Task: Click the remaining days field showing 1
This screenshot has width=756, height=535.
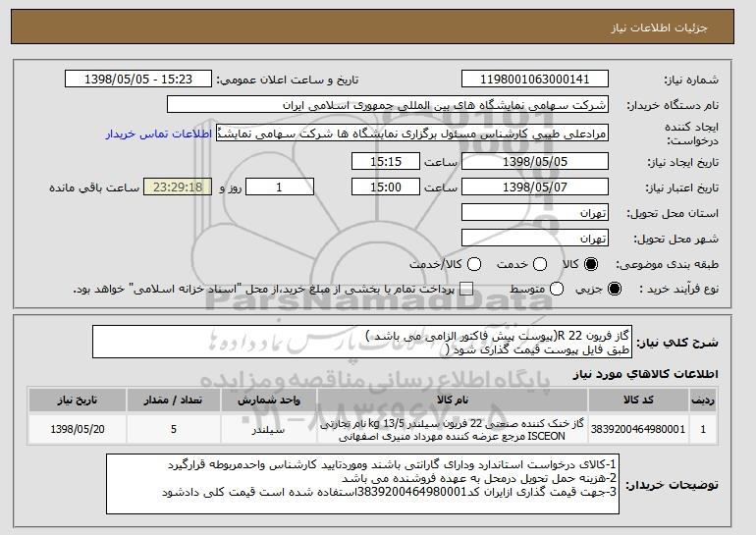Action: point(280,187)
